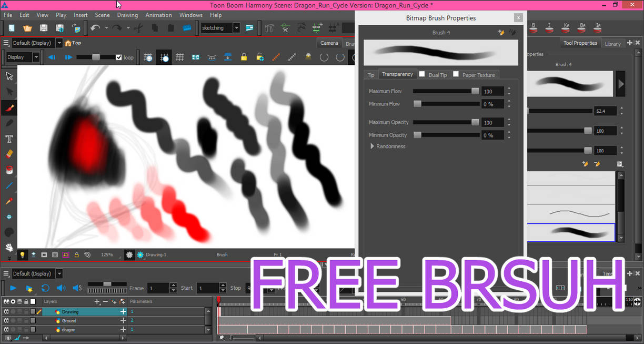The image size is (644, 344).
Task: Close the Bitmap Brush Properties dialog
Action: [x=518, y=17]
